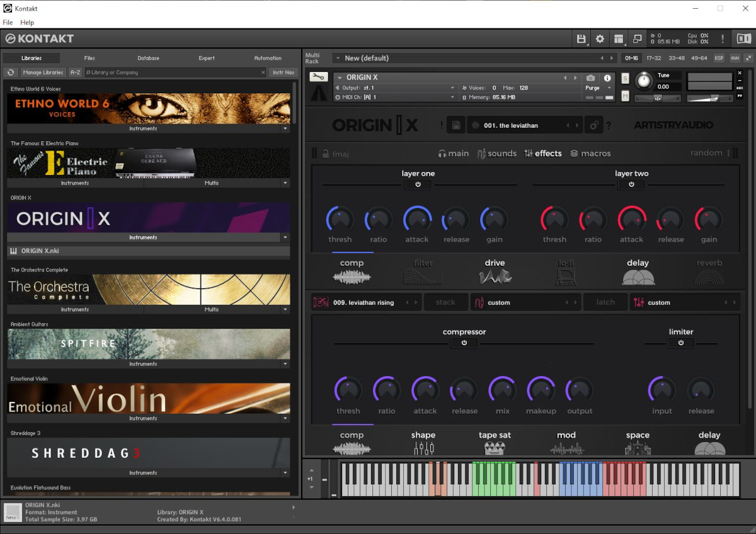Screen dimensions: 756x534
Task: Click the wrench edit icon for ORIGIN X
Action: pyautogui.click(x=319, y=77)
